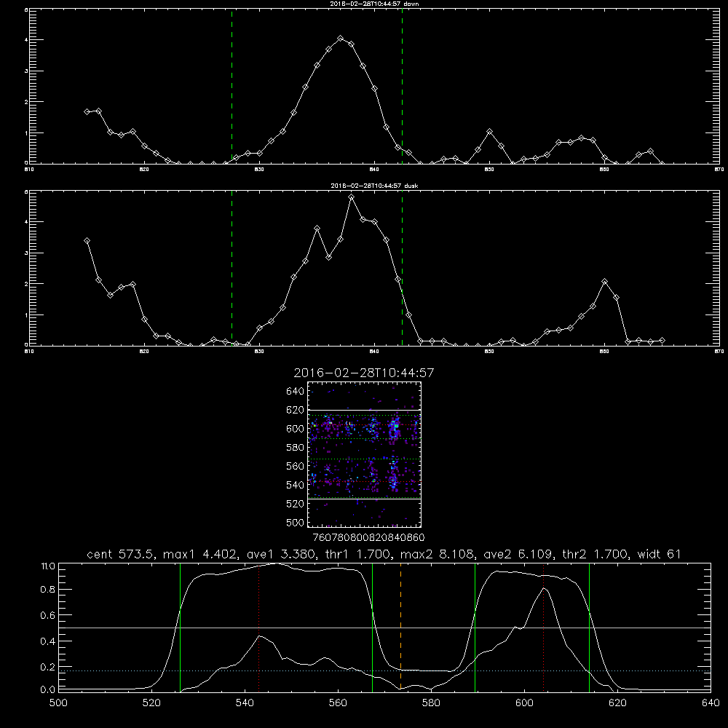Select the highest diamond marker in the dusk plot

coord(352,197)
